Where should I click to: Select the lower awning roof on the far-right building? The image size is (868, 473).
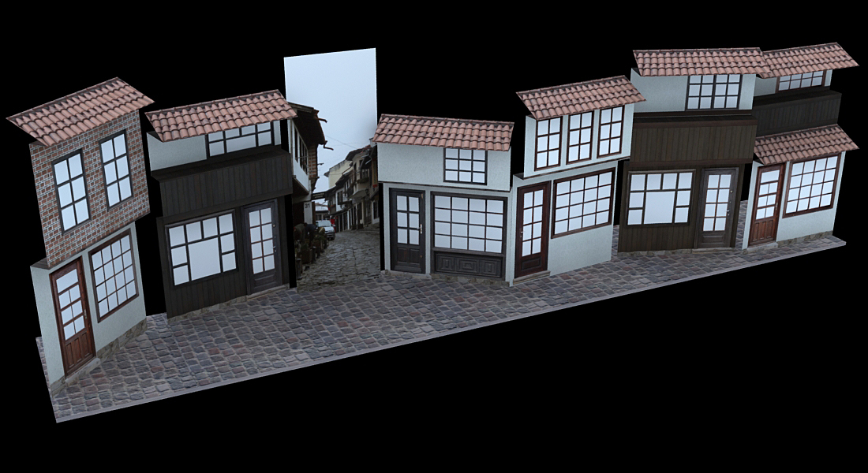coord(803,143)
